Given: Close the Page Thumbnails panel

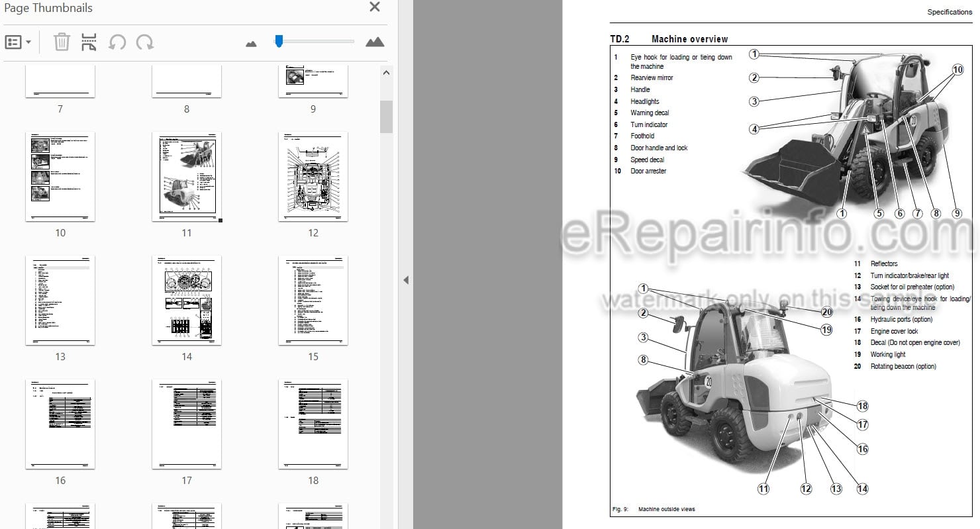Looking at the screenshot, I should (375, 7).
